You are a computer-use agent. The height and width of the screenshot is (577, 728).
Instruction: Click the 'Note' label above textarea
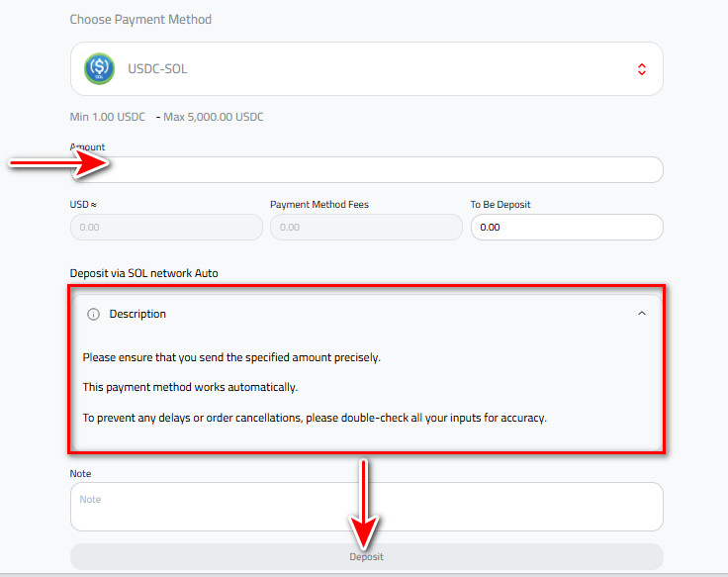pyautogui.click(x=80, y=473)
